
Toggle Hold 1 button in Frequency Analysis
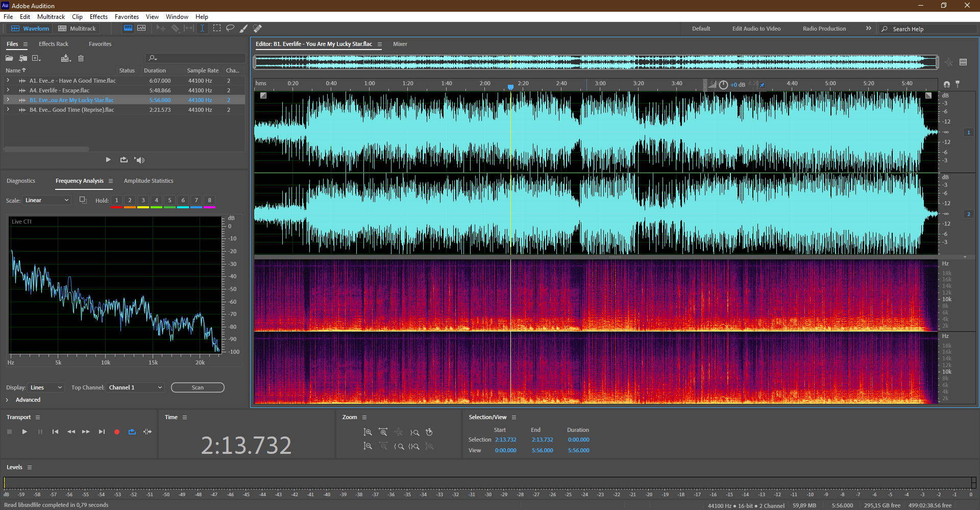click(117, 201)
